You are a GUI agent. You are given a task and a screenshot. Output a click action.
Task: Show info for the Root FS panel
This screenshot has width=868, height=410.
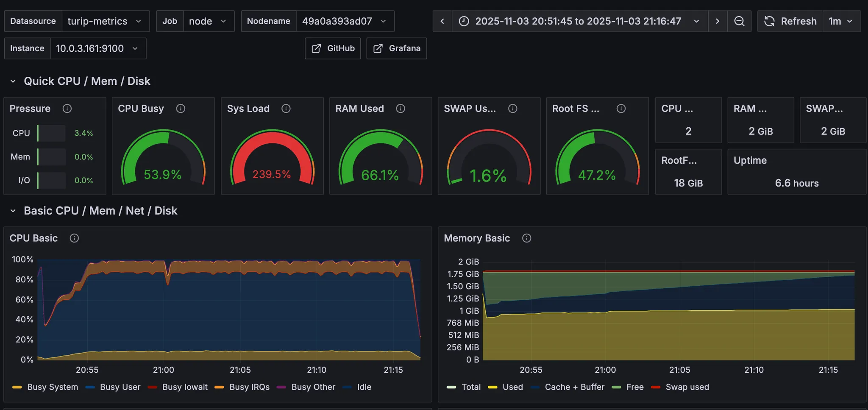pyautogui.click(x=621, y=109)
